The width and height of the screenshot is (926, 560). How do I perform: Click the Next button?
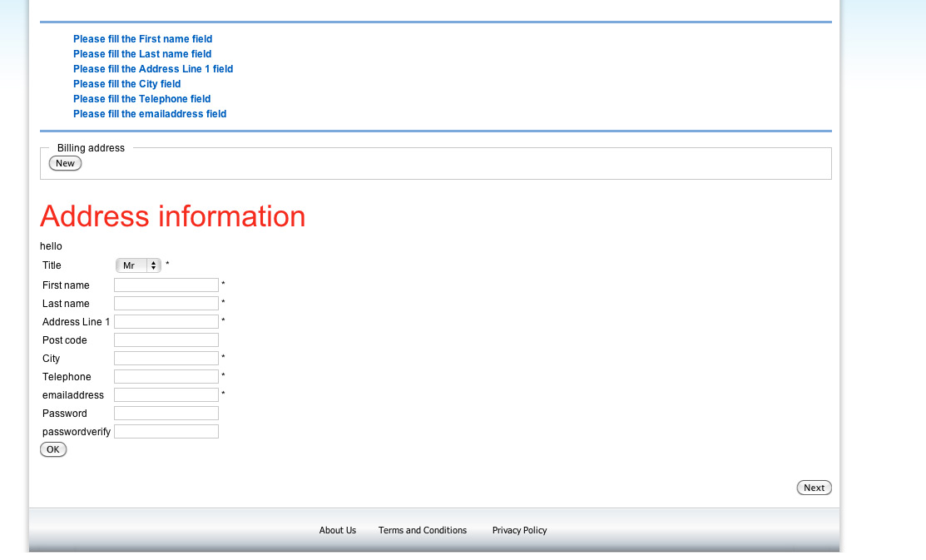(814, 488)
